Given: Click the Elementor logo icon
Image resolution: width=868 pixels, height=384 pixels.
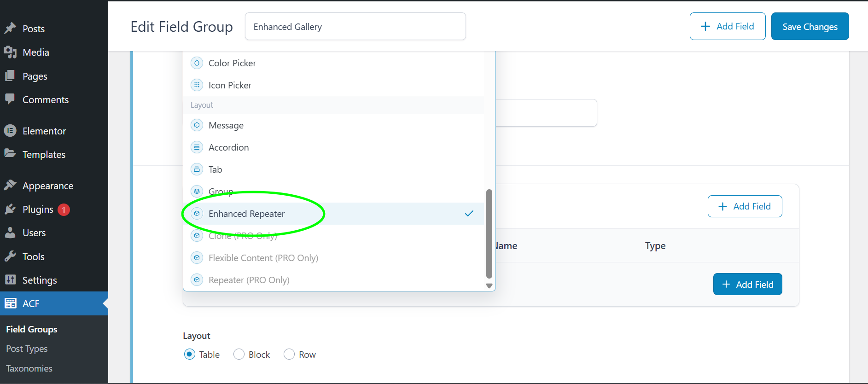Looking at the screenshot, I should [x=10, y=131].
